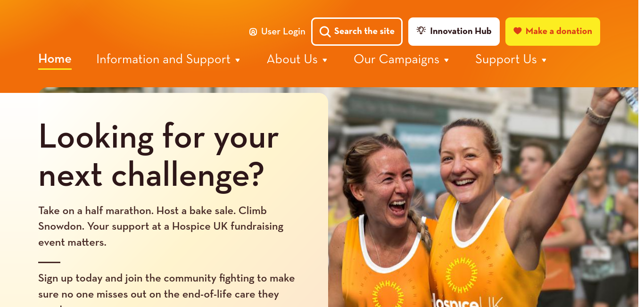644x307 pixels.
Task: Click the User Login link
Action: pyautogui.click(x=277, y=32)
